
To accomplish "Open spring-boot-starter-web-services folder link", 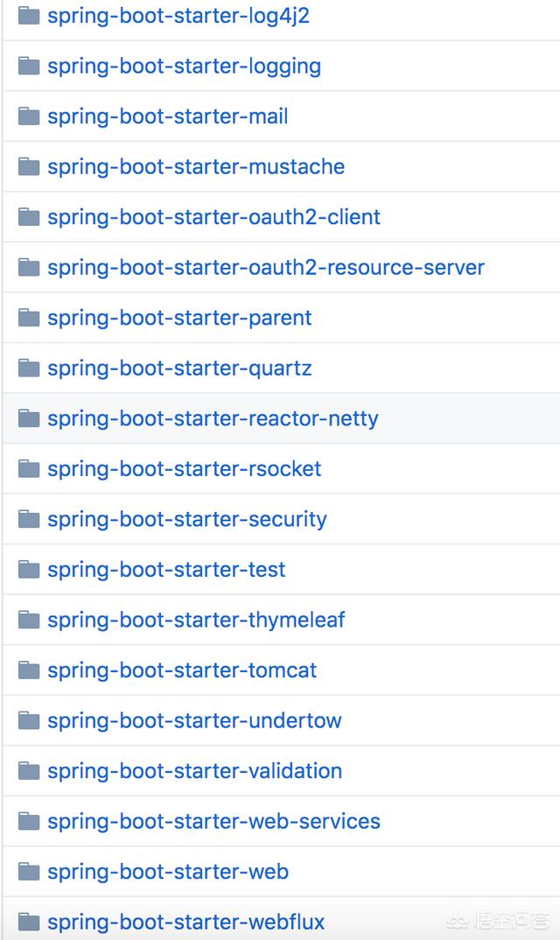I will click(x=213, y=821).
